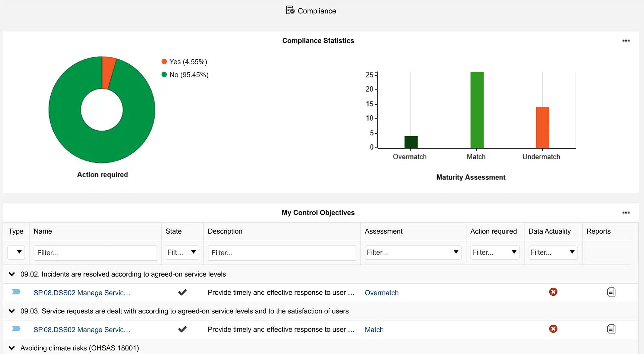Screen dimensions: 644x354
Task: Collapse the '09.02. Incidents are resolved' group
Action: point(12,274)
